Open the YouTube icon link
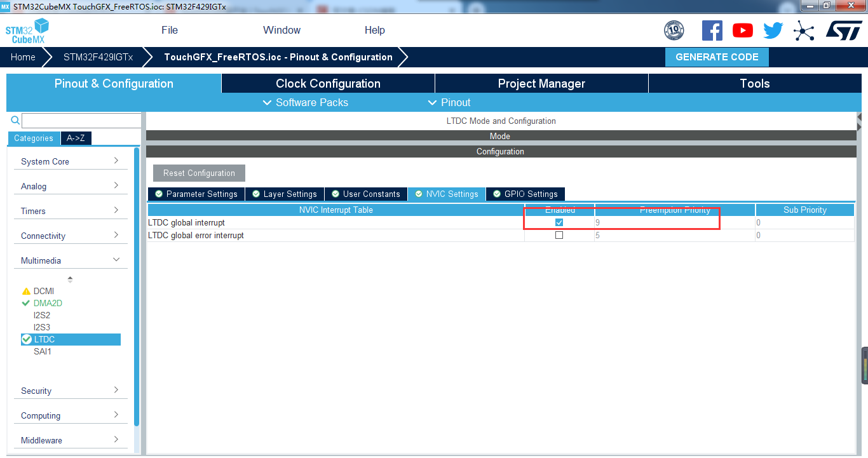Screen dimensions: 868x458 click(742, 30)
